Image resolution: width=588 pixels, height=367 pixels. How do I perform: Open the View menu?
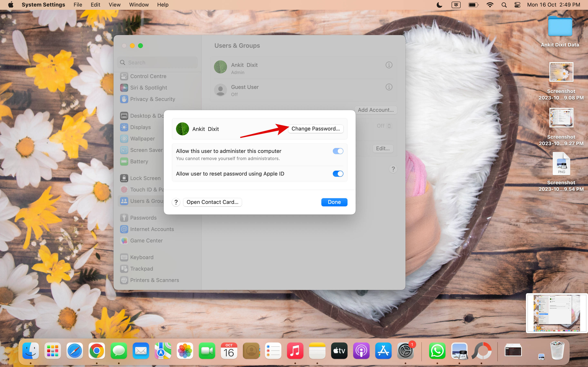(115, 5)
